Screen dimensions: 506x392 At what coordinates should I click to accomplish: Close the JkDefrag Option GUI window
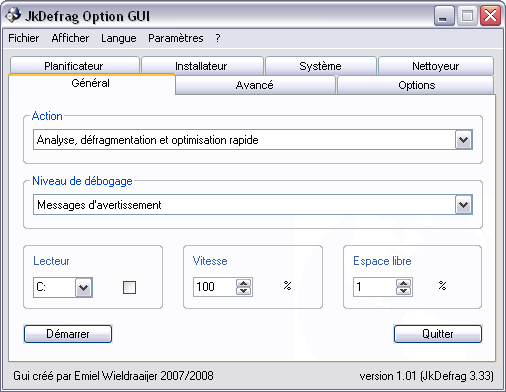[490, 16]
